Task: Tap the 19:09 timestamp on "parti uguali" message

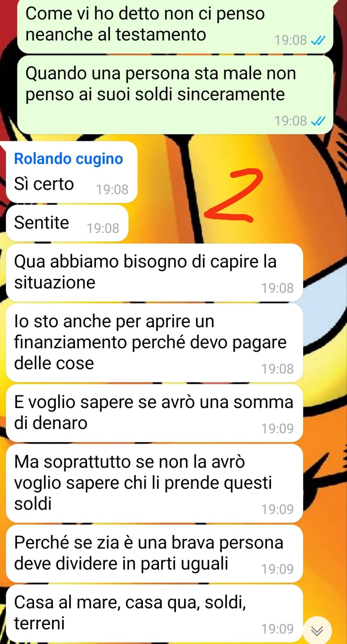Action: pyautogui.click(x=278, y=569)
